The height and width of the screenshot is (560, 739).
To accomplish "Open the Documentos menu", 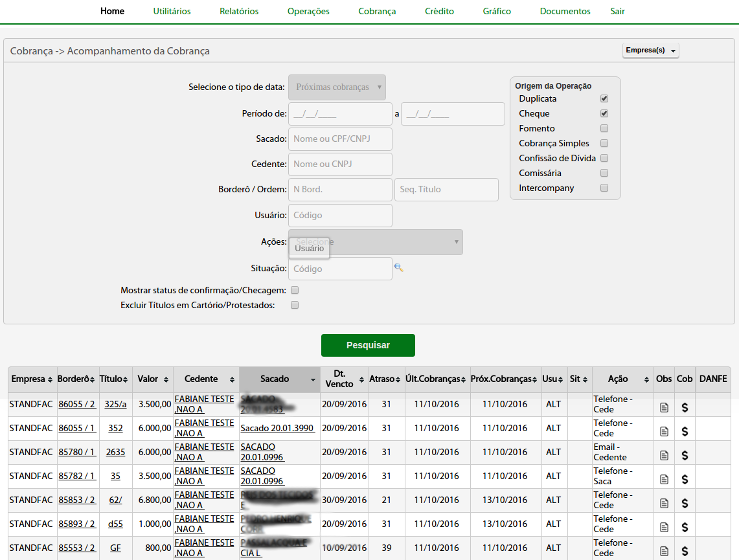I will pos(565,11).
